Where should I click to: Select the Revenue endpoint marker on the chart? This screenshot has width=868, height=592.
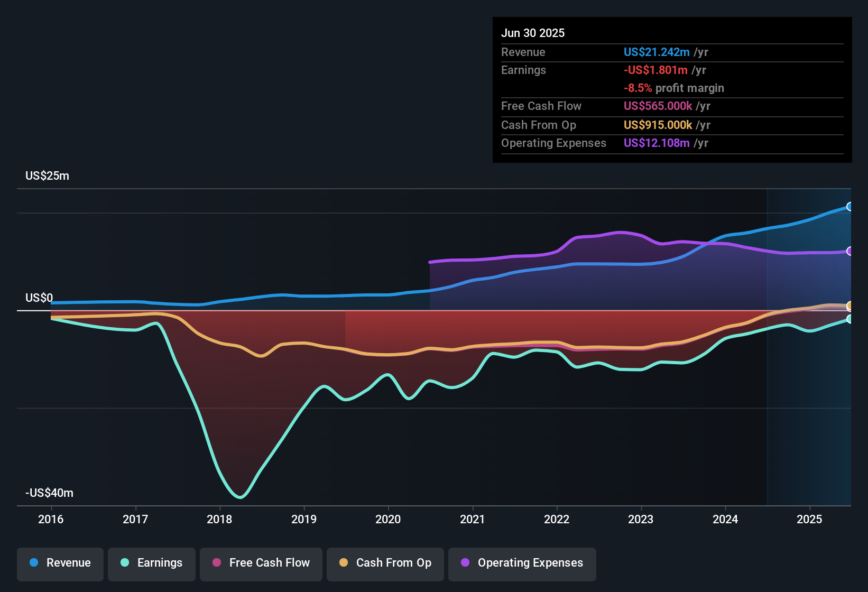point(849,206)
